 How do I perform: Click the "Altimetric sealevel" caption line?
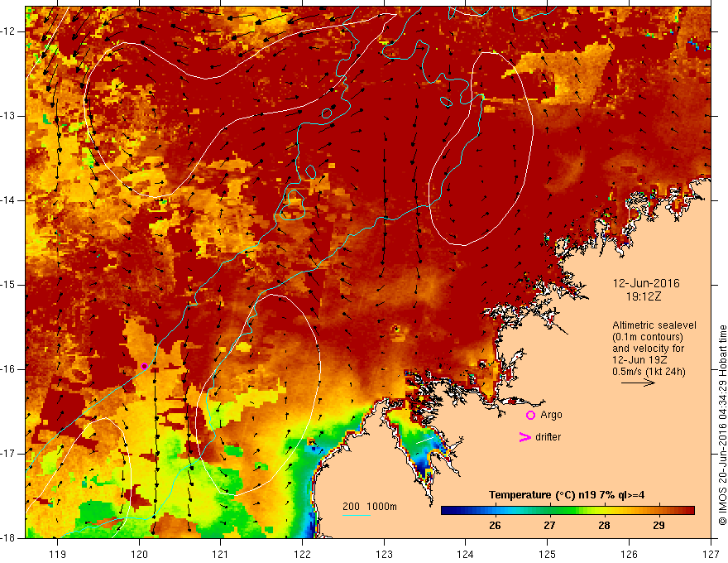(x=654, y=325)
